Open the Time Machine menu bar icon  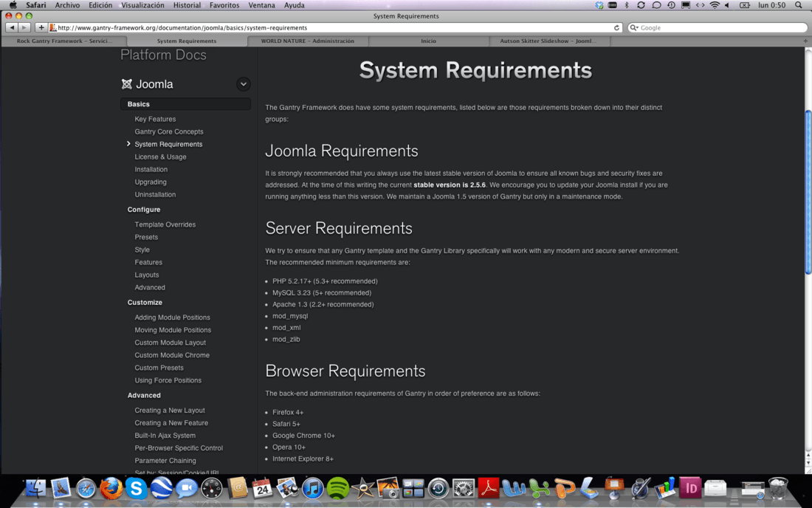click(671, 5)
